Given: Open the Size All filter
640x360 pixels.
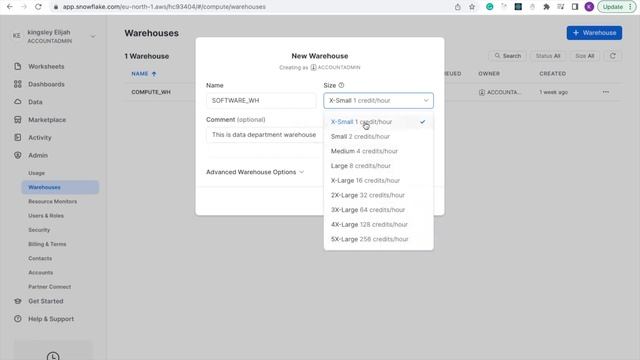Looking at the screenshot, I should click(x=584, y=56).
